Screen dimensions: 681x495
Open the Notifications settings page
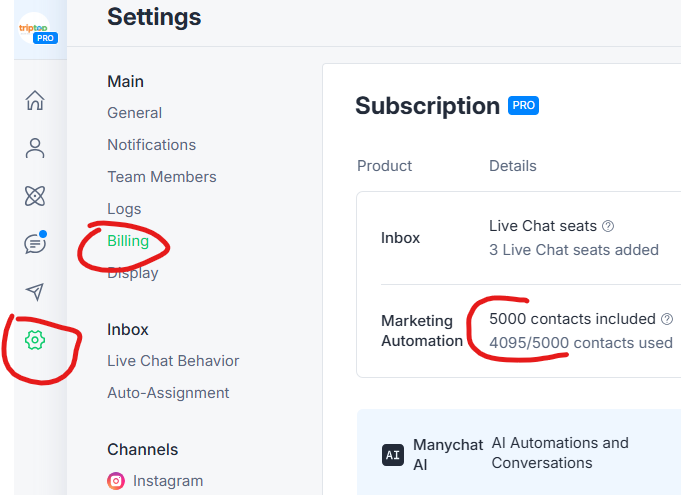(x=152, y=145)
